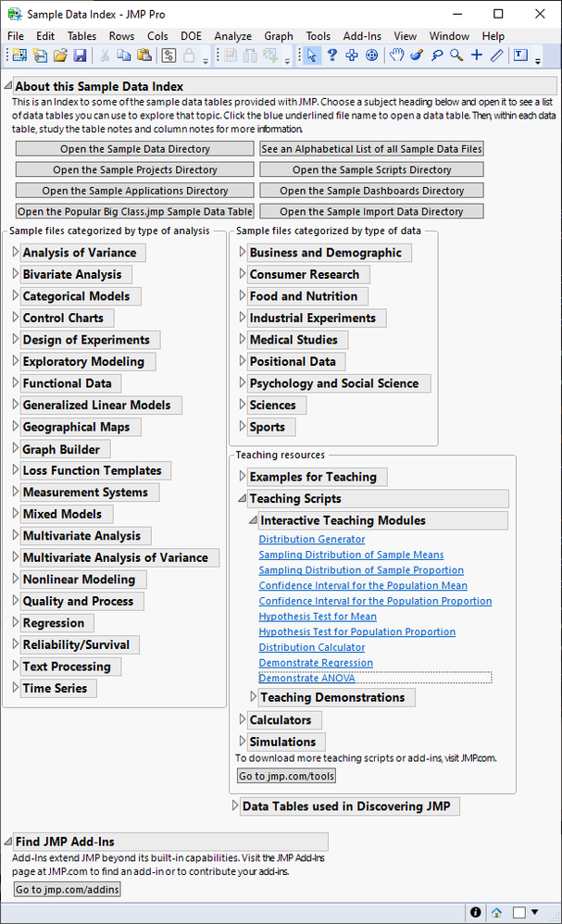Click the Save disk icon
The image size is (562, 924).
(80, 56)
